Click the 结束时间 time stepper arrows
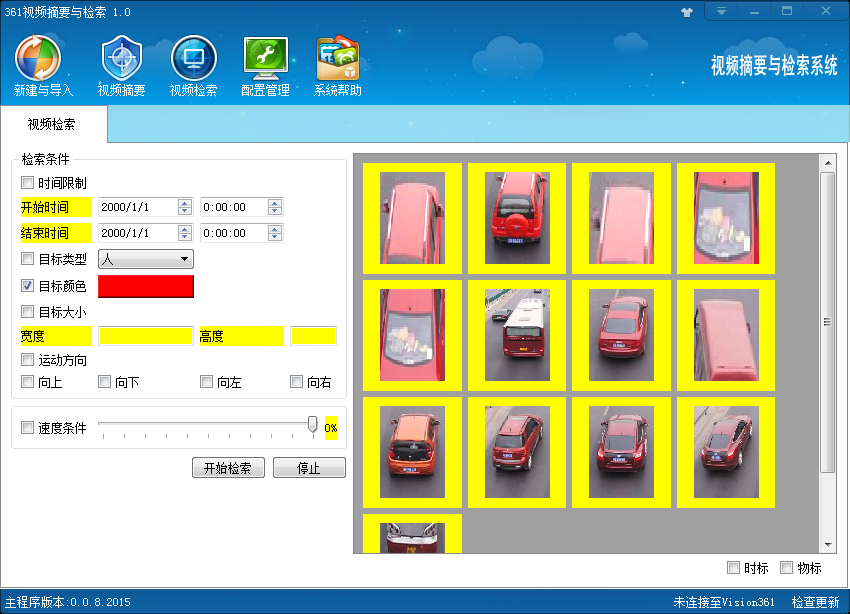850x614 pixels. coord(275,233)
